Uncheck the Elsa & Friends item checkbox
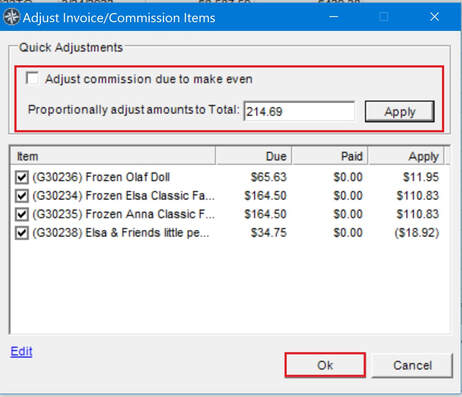Viewport: 462px width, 397px height. click(x=22, y=233)
